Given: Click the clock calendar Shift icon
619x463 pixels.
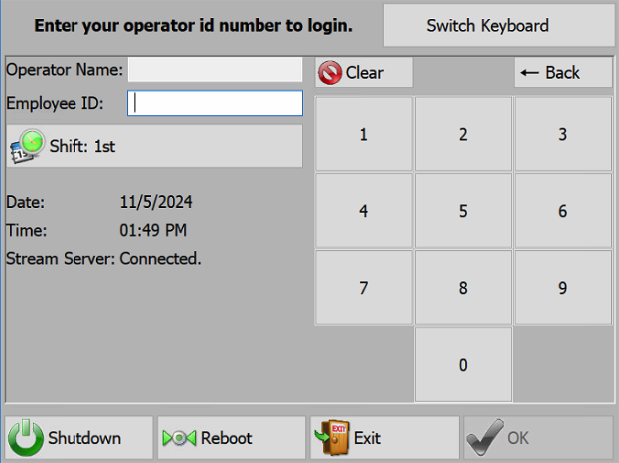Looking at the screenshot, I should pos(27,146).
